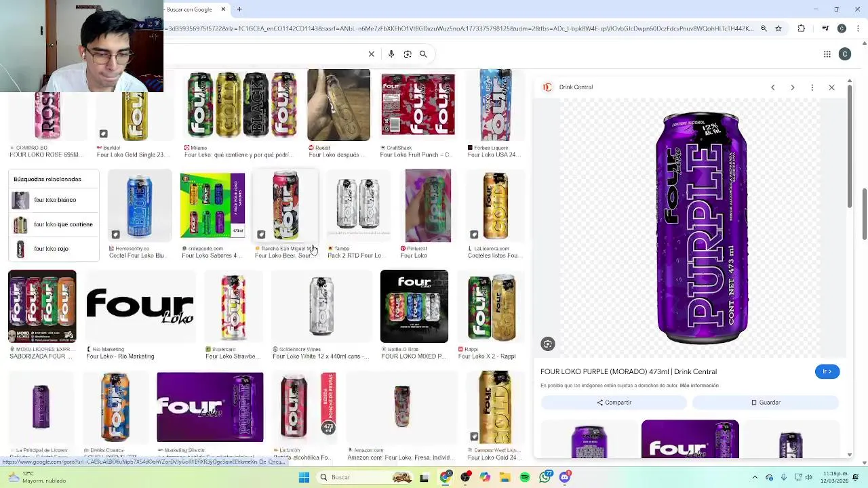This screenshot has width=868, height=488.
Task: Open the Extensions puzzle icon
Action: 802,28
